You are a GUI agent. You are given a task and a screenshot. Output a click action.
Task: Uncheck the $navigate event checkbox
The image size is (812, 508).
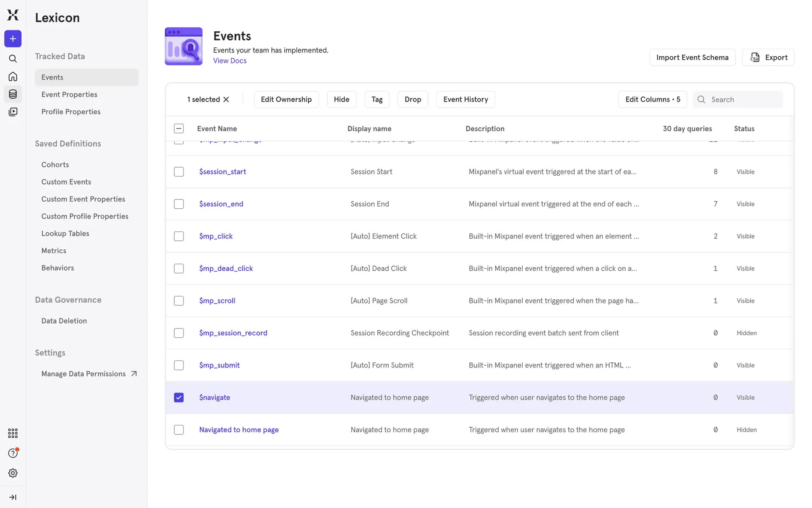pos(179,398)
